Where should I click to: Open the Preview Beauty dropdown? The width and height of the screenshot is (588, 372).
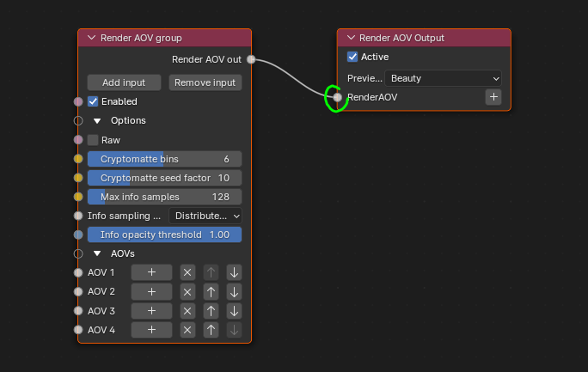click(443, 78)
